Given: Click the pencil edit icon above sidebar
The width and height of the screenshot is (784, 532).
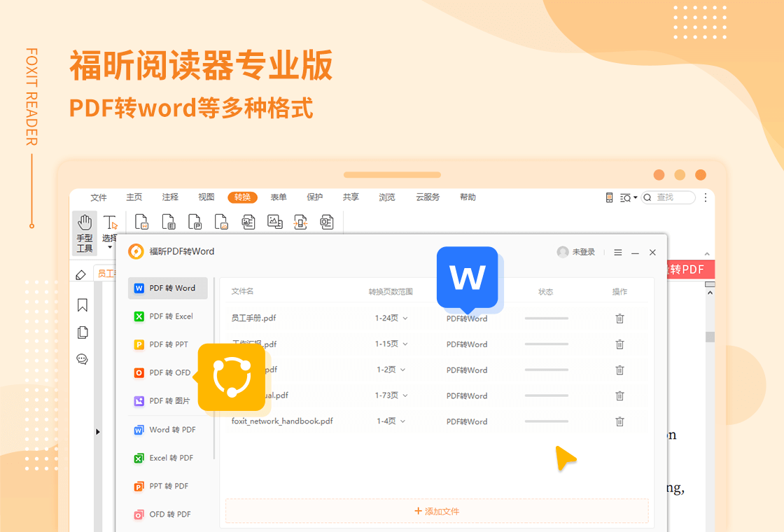Looking at the screenshot, I should click(80, 274).
